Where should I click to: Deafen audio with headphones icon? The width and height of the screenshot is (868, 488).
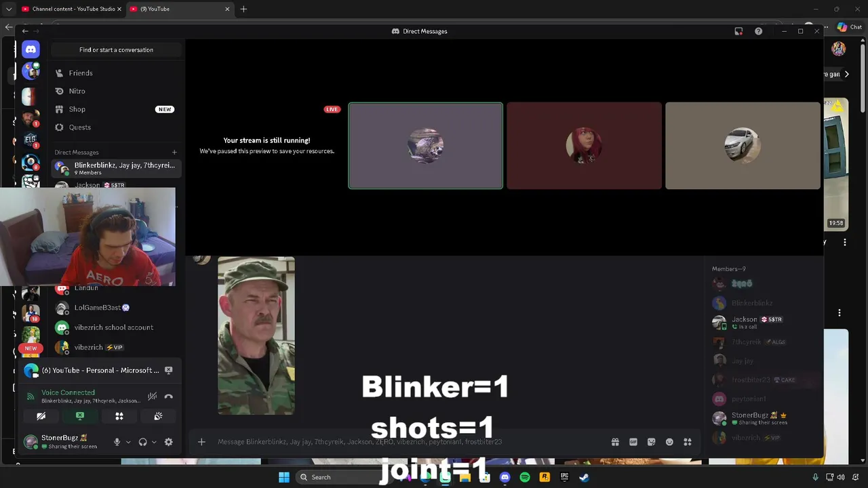pyautogui.click(x=142, y=442)
